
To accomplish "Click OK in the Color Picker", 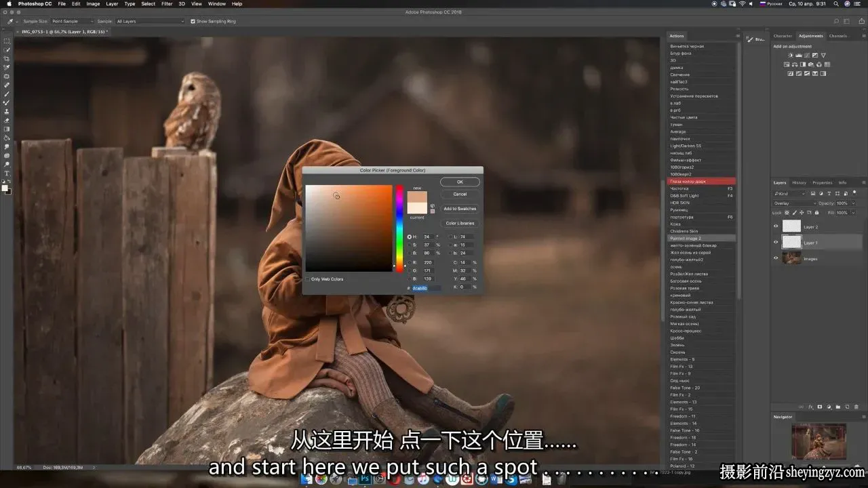I will click(460, 182).
